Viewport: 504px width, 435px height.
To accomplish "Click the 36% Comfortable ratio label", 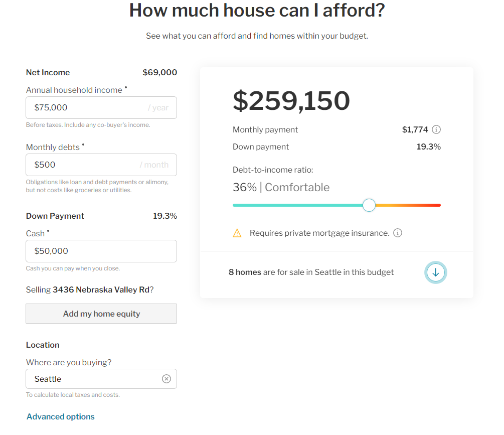I will point(281,187).
